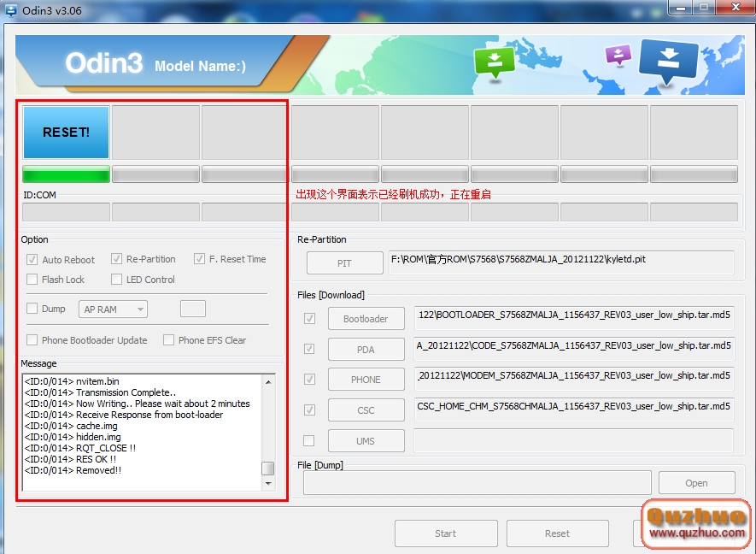This screenshot has width=756, height=554.
Task: Enable Phone EFS Clear checkbox
Action: [168, 340]
